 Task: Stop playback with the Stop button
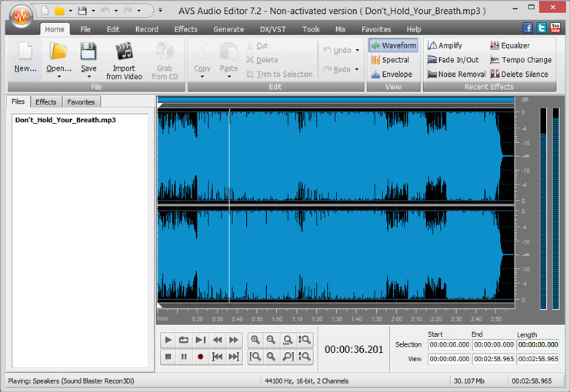point(168,357)
